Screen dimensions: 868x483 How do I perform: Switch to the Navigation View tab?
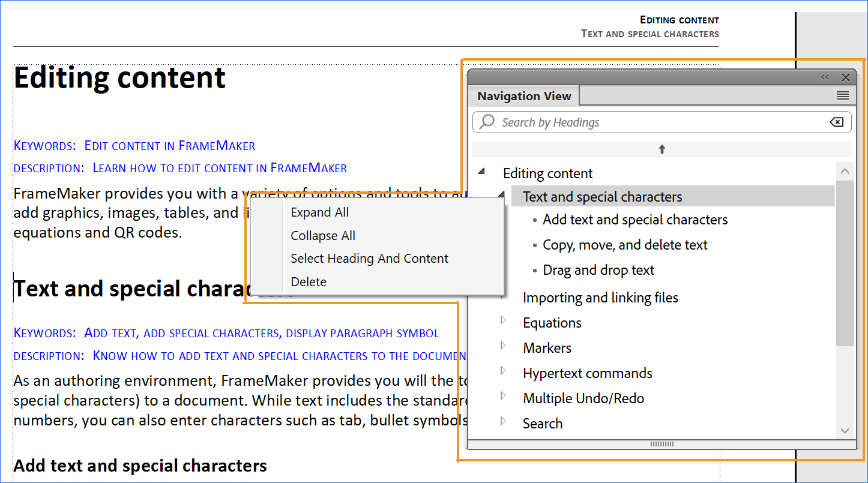point(524,96)
